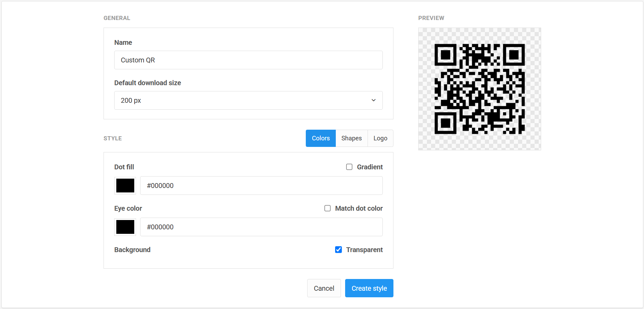
Task: Click the Eye color label
Action: [128, 208]
